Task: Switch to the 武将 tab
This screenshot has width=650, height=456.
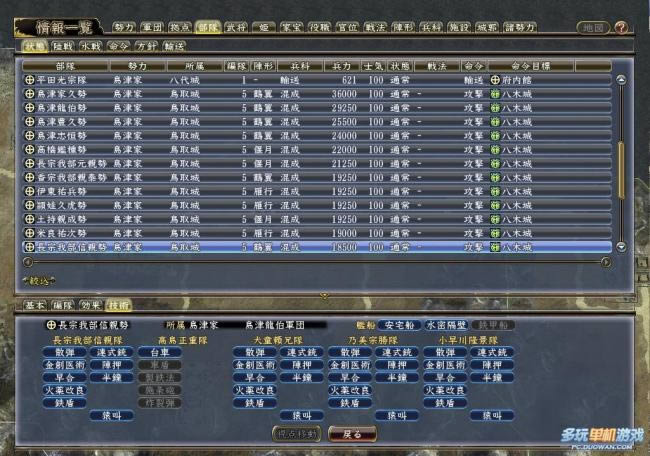Action: click(x=236, y=28)
